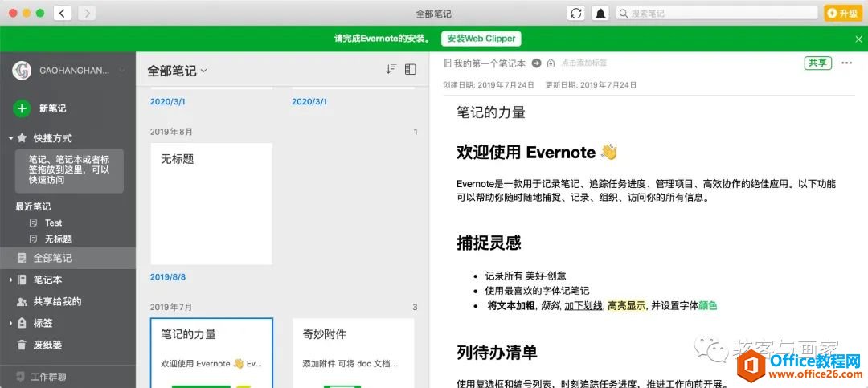Click the 2019年8月 group header

click(x=172, y=132)
